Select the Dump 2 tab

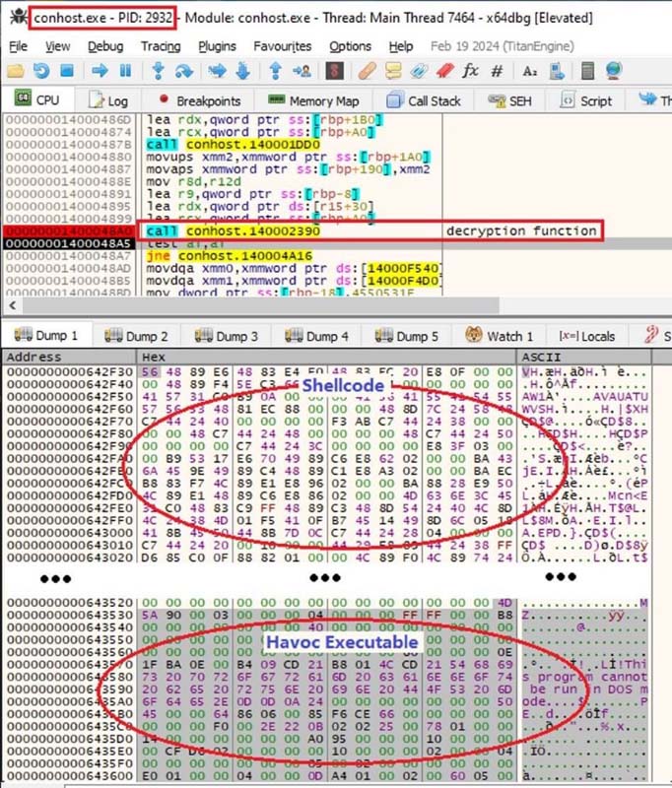click(x=136, y=336)
